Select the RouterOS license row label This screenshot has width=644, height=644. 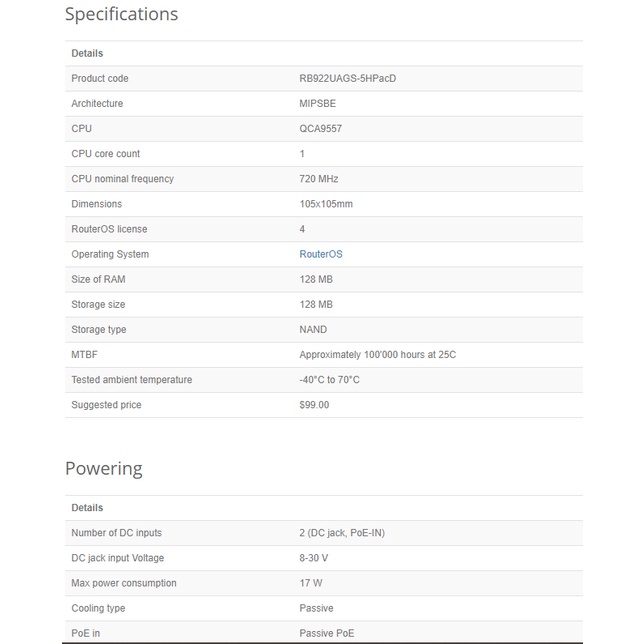[109, 229]
